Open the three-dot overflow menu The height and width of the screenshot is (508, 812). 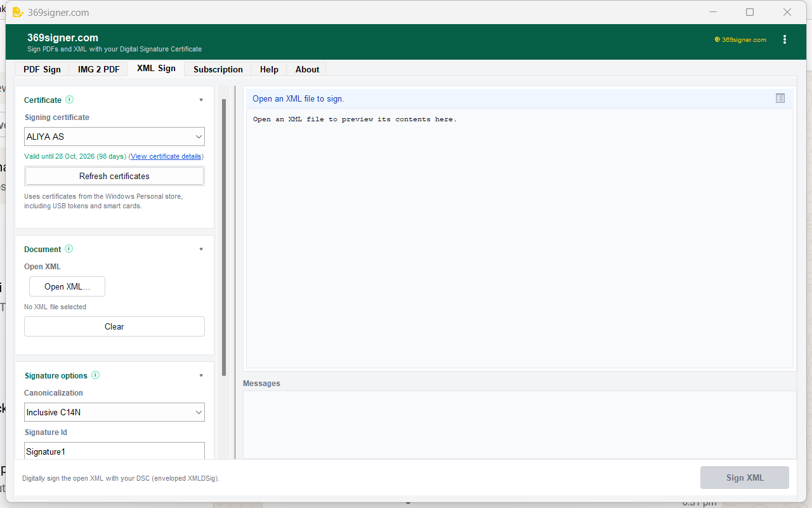click(x=785, y=39)
